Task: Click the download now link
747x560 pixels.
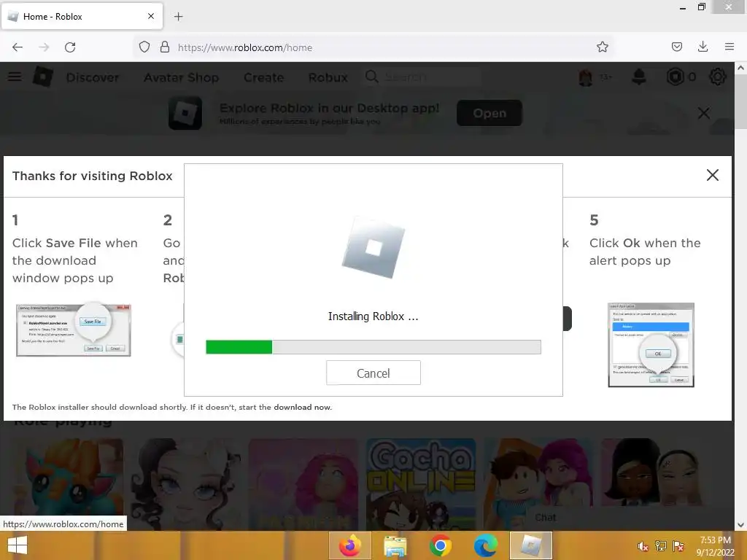Action: point(303,407)
